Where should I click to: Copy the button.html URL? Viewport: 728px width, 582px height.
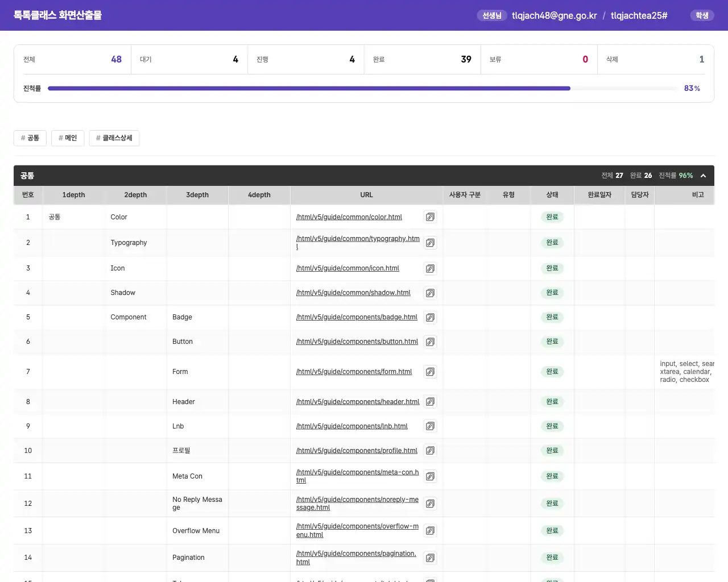(x=431, y=342)
